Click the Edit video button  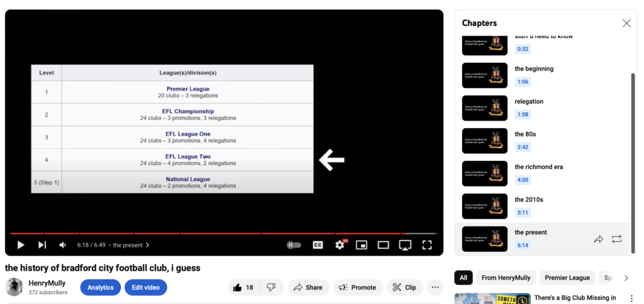coord(146,288)
